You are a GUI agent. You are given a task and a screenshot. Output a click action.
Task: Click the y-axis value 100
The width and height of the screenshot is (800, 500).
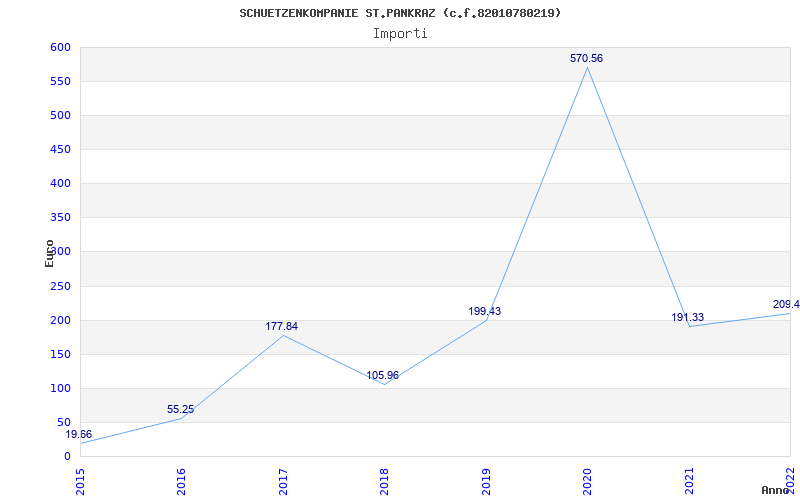(x=60, y=388)
